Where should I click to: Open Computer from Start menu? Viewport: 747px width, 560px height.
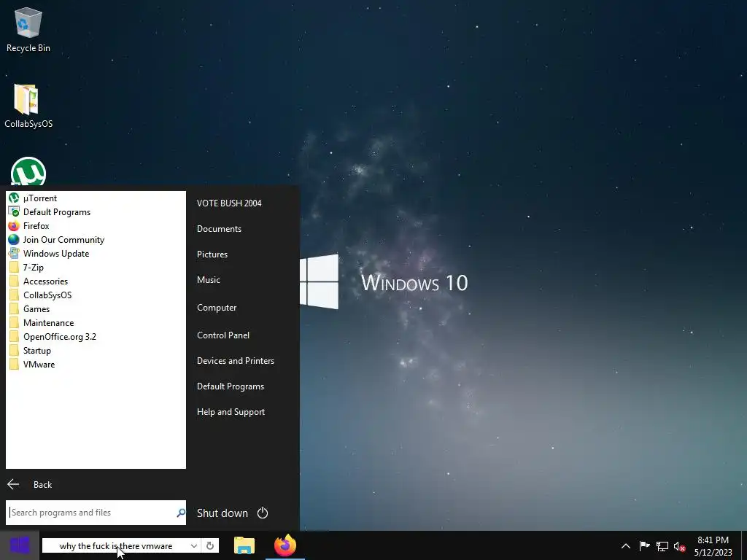pyautogui.click(x=217, y=308)
